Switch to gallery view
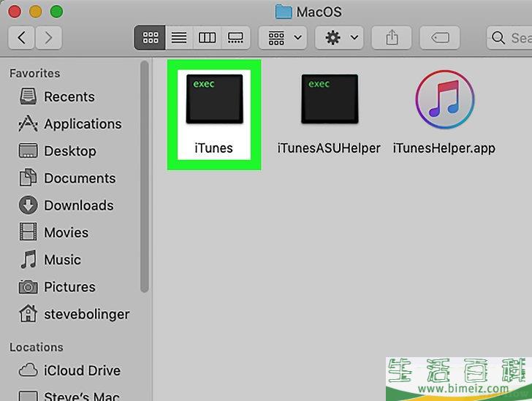Screen dimensions: 532x401 click(x=235, y=37)
